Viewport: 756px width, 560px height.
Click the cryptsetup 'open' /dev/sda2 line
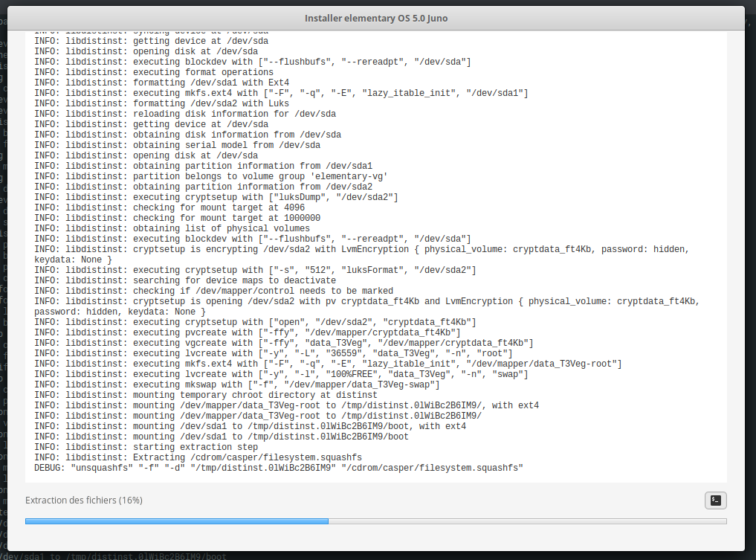(x=255, y=322)
